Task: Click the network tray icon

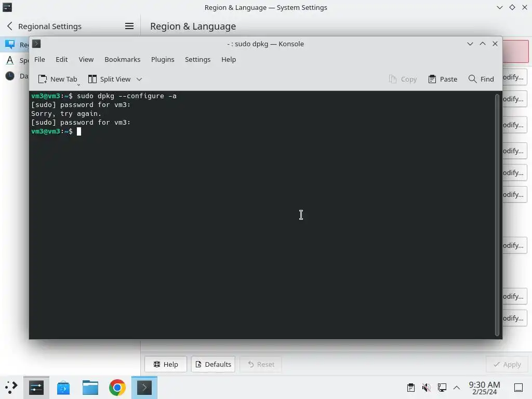Action: 442,388
